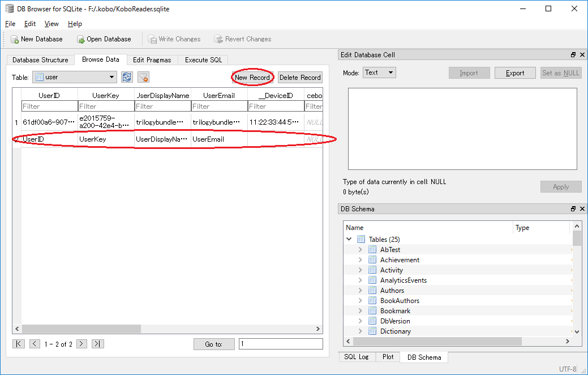Open an existing database
The image size is (588, 375).
(104, 39)
